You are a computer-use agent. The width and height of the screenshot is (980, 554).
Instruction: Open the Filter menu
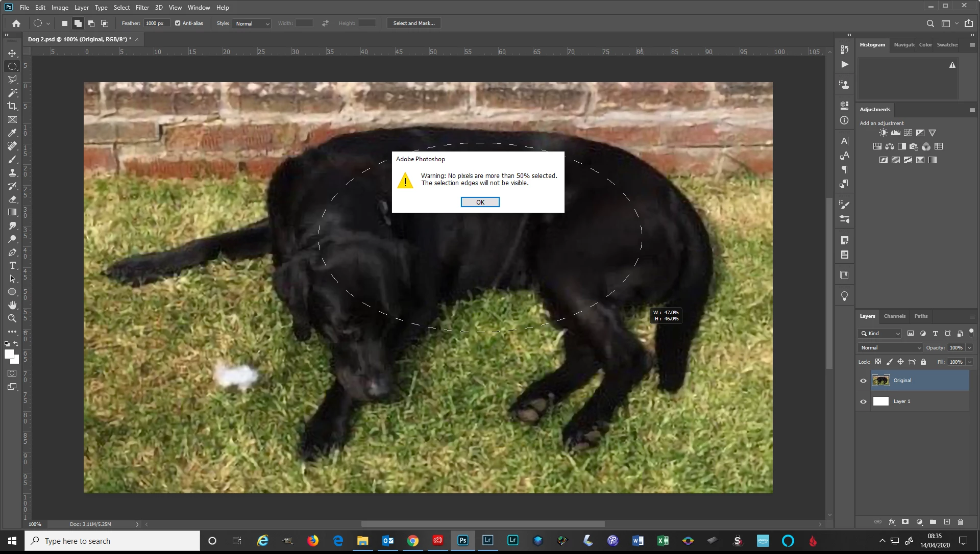point(142,8)
